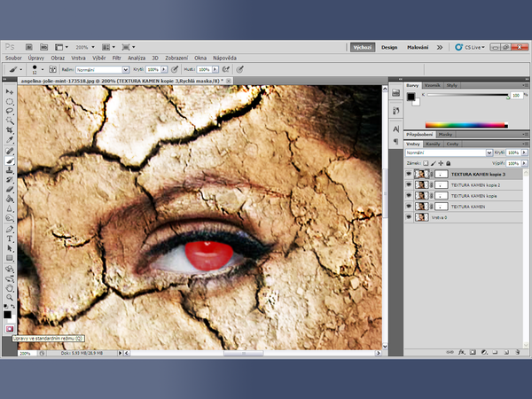Screen dimensions: 532x399
Task: Select the Eyedropper tool
Action: click(x=10, y=140)
